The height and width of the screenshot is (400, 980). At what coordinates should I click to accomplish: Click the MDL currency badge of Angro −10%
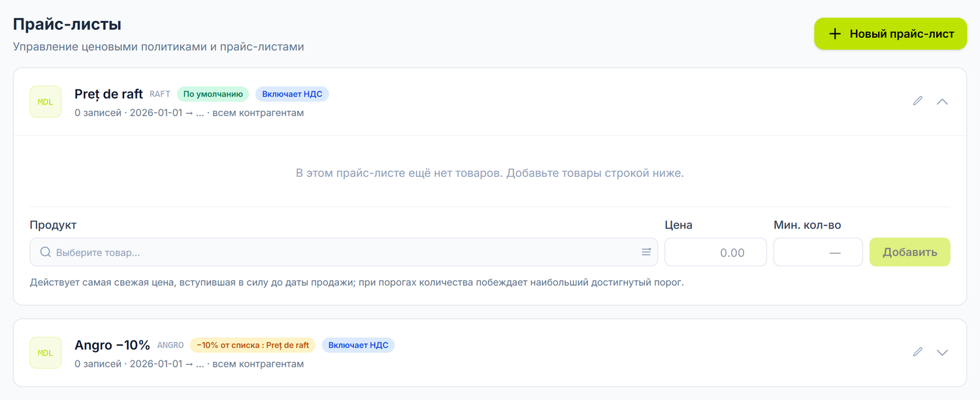click(46, 353)
